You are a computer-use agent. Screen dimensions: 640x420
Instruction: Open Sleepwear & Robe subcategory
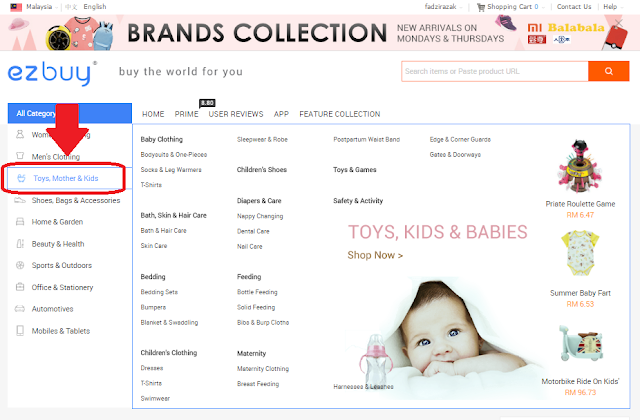[x=262, y=140]
